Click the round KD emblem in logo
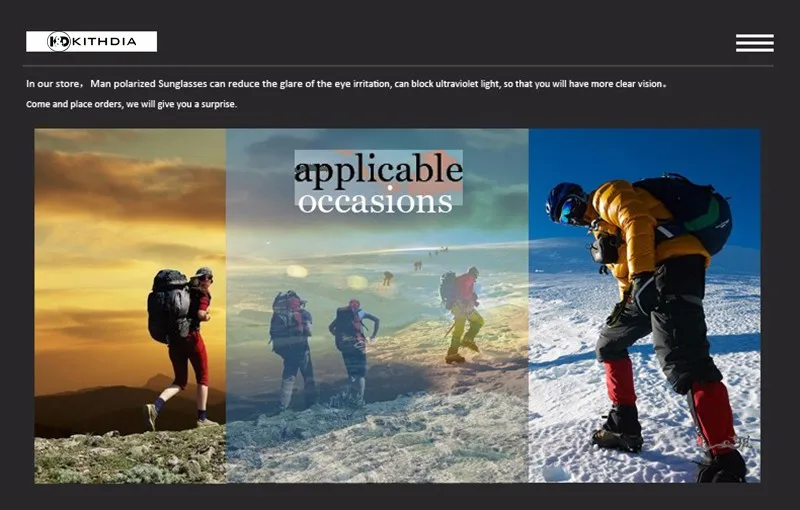 click(59, 41)
